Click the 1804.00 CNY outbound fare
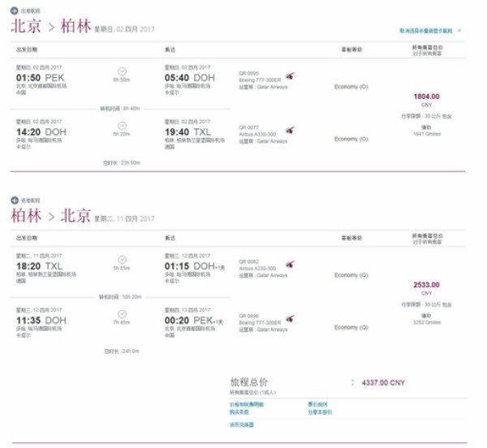The image size is (487, 448). coord(427,97)
